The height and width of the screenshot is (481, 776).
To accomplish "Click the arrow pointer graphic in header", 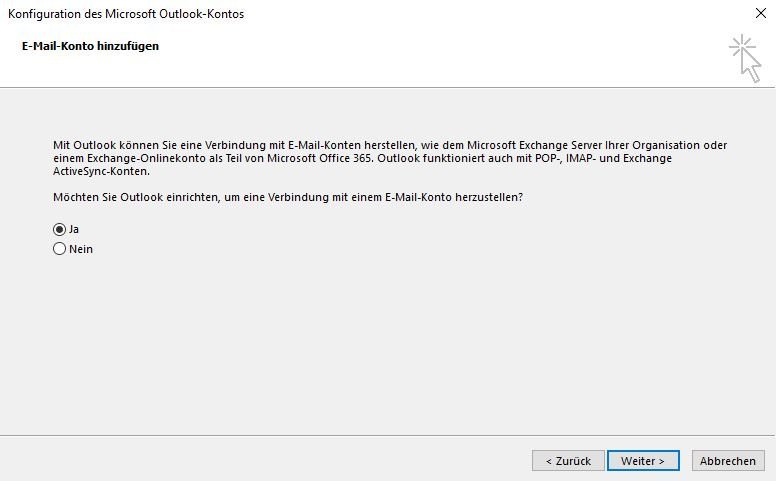I will point(750,66).
